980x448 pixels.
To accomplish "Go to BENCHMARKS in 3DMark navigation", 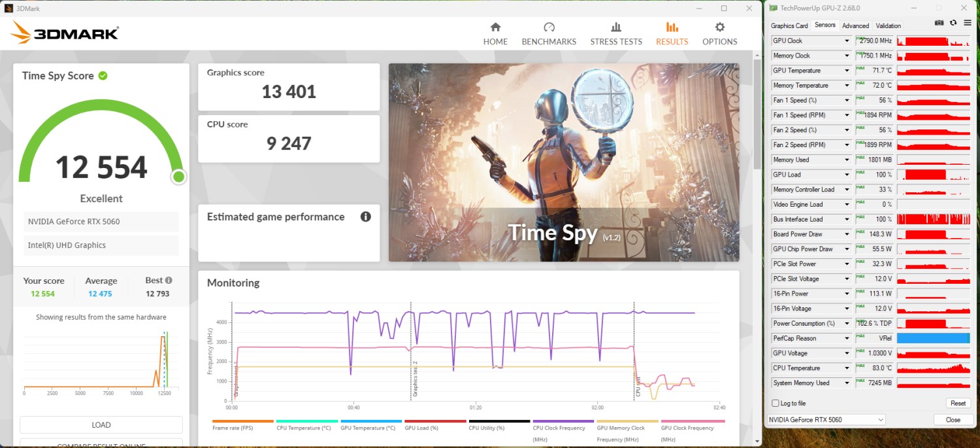I will [549, 33].
